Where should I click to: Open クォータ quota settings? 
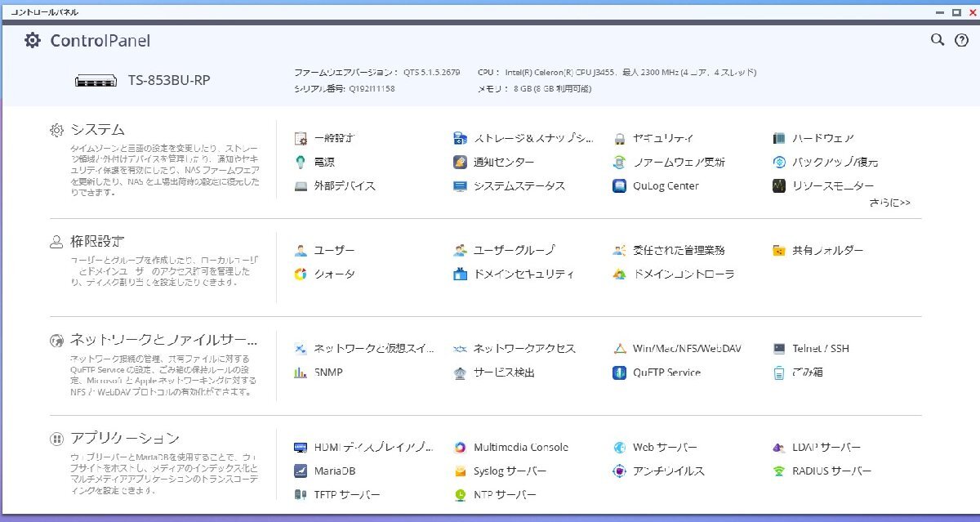click(324, 274)
